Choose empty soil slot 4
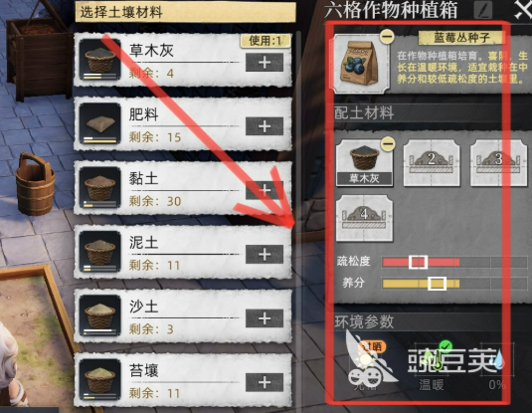 point(364,218)
